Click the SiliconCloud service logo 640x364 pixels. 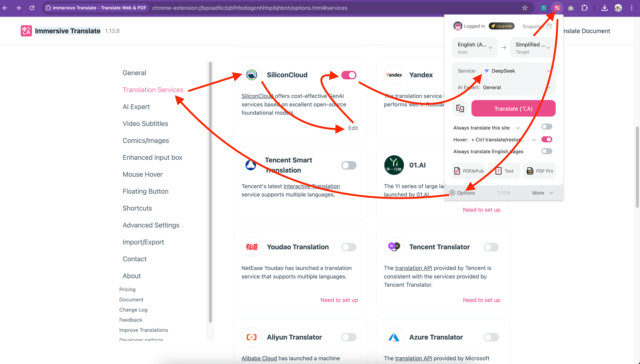[x=252, y=75]
